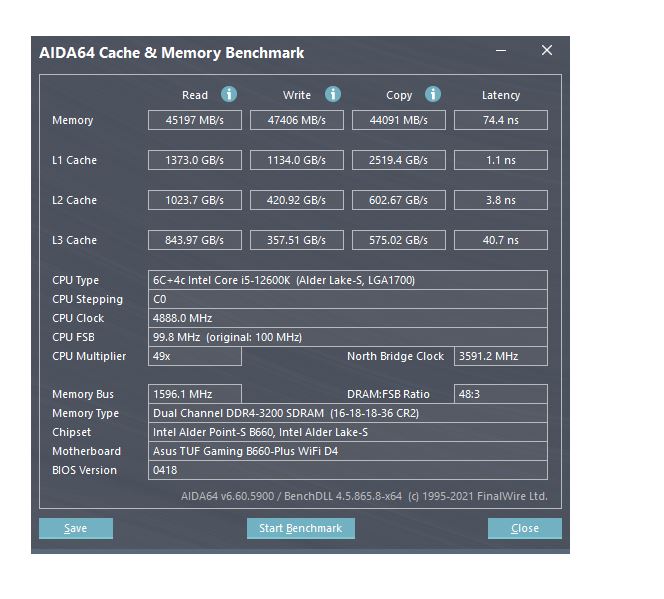Click DRAM:FSB Ratio value 48:3
This screenshot has width=664, height=599.
501,394
